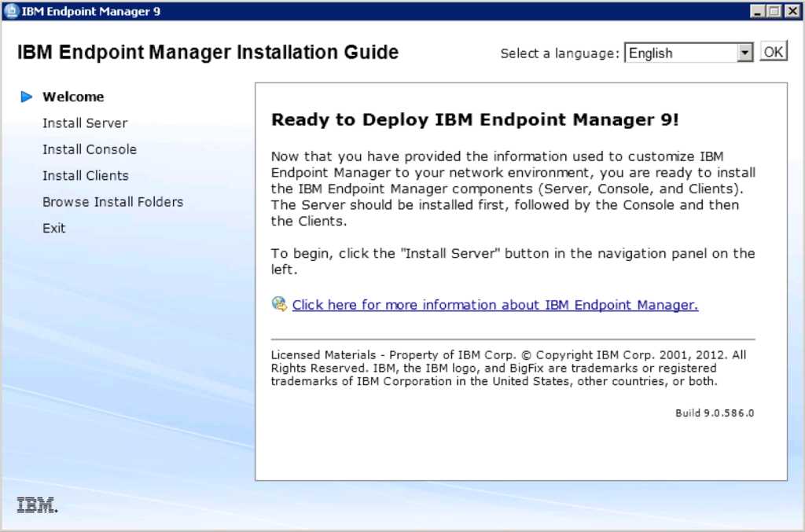Select Install Console from the left panel
Screen dimensions: 805x532
[x=89, y=149]
